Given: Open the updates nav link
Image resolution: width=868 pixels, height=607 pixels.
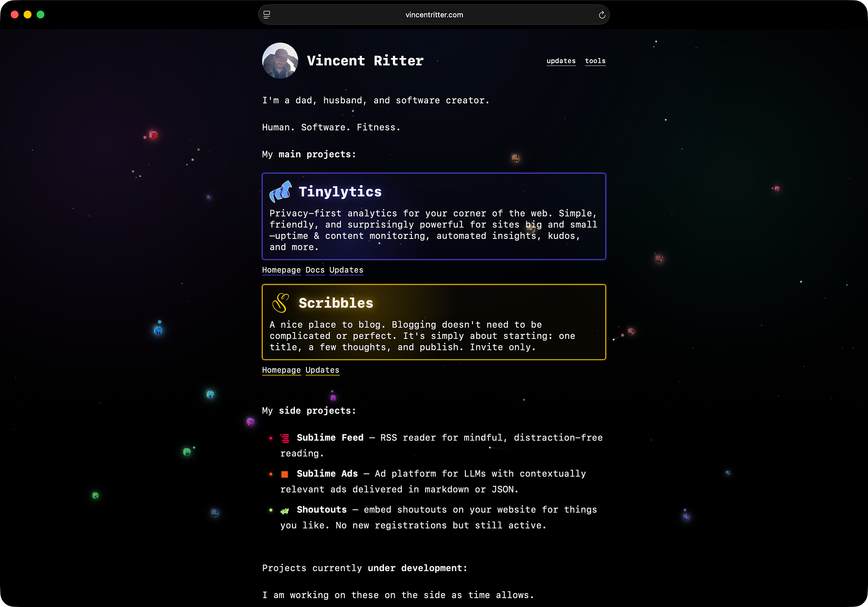Looking at the screenshot, I should (561, 61).
